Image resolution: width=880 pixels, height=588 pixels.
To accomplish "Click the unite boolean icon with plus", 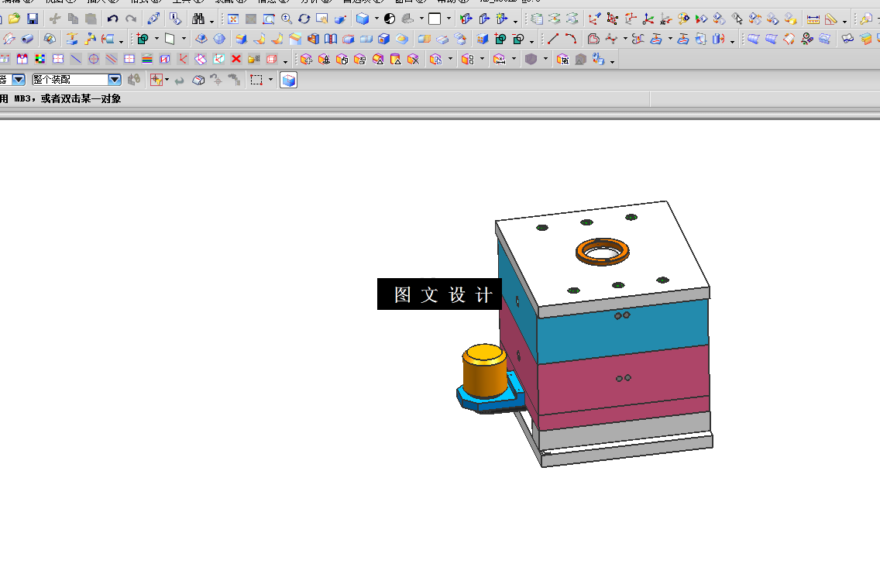I will pyautogui.click(x=500, y=39).
